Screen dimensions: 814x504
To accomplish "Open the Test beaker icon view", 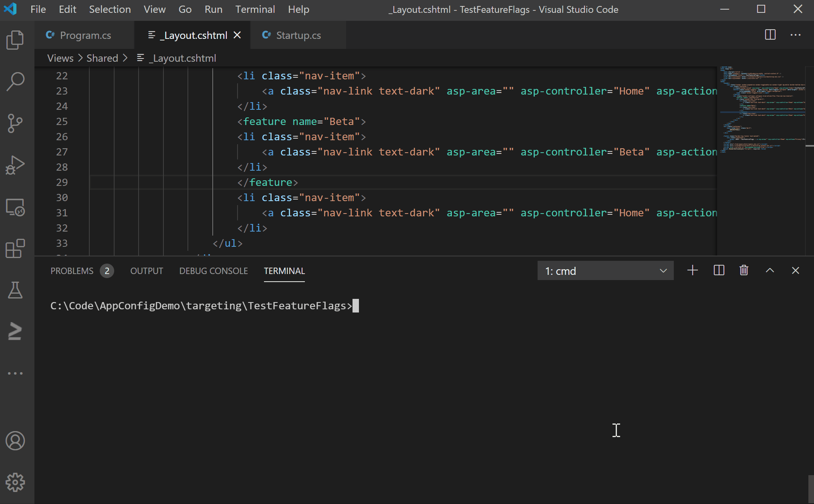I will (15, 290).
